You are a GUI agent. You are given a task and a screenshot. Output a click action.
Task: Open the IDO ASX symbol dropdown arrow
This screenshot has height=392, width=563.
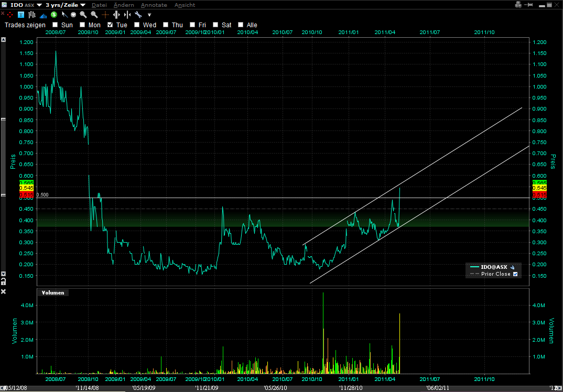(39, 5)
